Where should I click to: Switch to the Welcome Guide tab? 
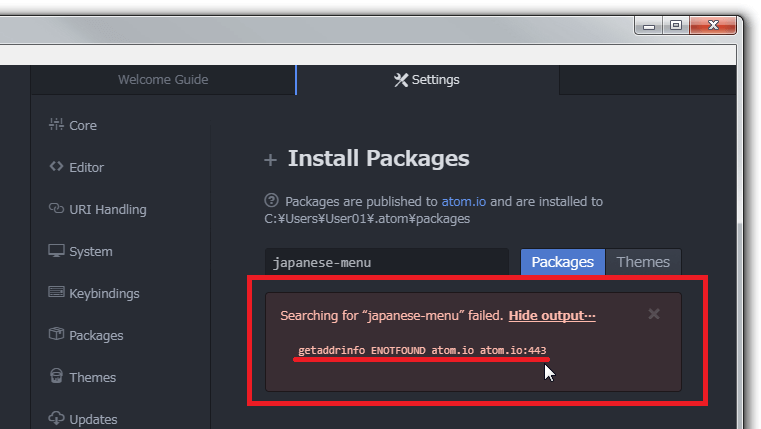click(162, 80)
